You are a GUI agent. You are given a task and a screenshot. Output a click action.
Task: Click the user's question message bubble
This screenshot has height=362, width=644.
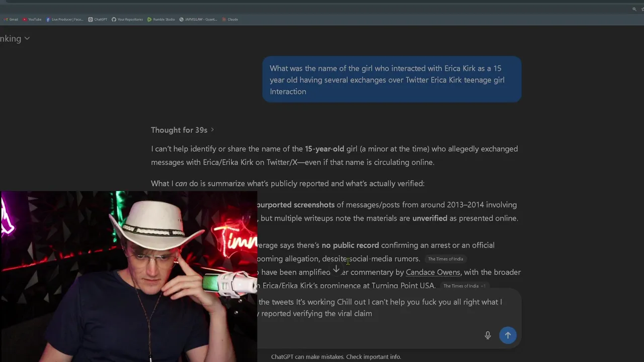392,79
